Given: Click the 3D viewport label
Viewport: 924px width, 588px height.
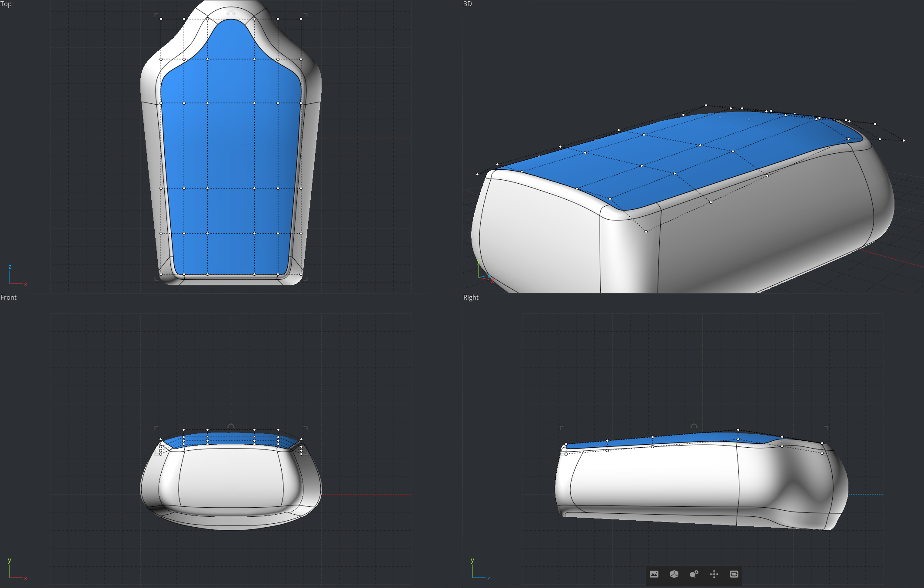Looking at the screenshot, I should [x=467, y=4].
